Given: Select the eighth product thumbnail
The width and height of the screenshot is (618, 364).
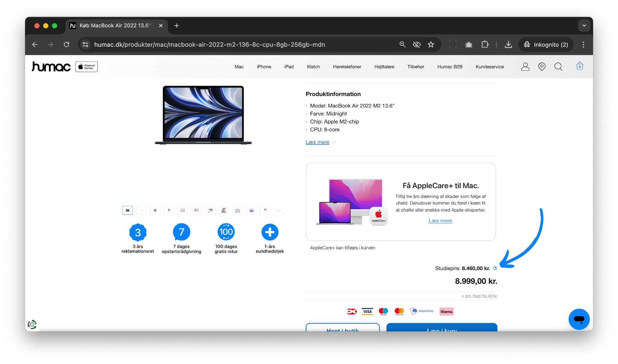Looking at the screenshot, I should (224, 210).
